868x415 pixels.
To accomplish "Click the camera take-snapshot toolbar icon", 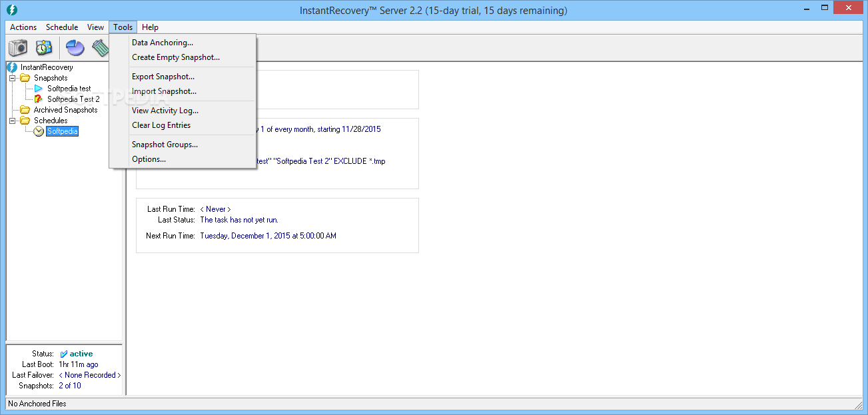I will coord(18,48).
